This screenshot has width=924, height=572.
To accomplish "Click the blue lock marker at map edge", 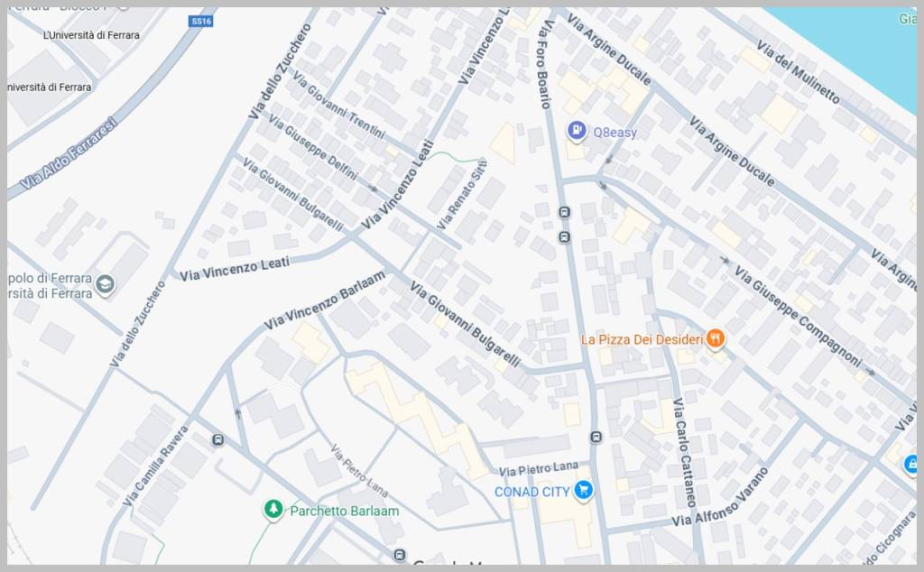I will click(x=911, y=465).
